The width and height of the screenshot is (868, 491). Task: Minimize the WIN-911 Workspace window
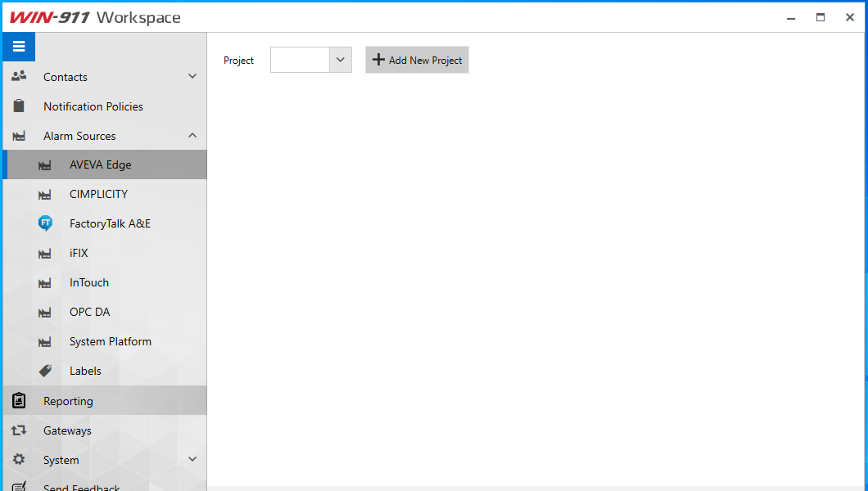pyautogui.click(x=791, y=18)
